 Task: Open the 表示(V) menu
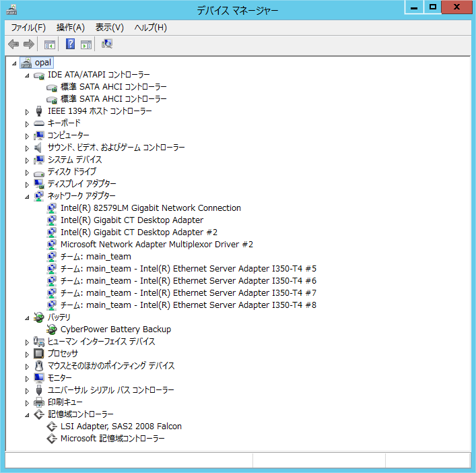point(110,28)
